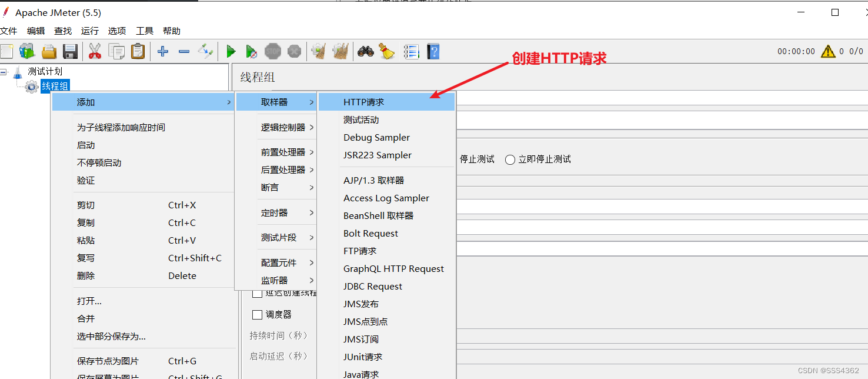This screenshot has height=379, width=868.
Task: Click the 测试计划 flask icon in the tree
Action: click(18, 72)
